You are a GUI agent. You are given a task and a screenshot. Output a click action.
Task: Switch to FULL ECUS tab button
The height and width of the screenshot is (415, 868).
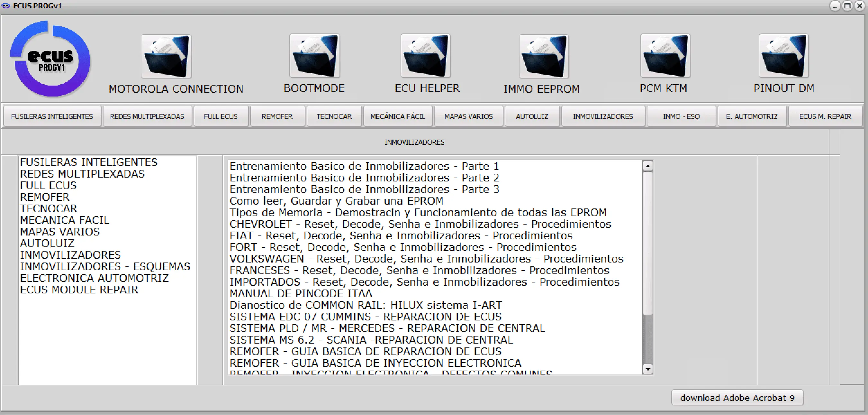(x=221, y=116)
